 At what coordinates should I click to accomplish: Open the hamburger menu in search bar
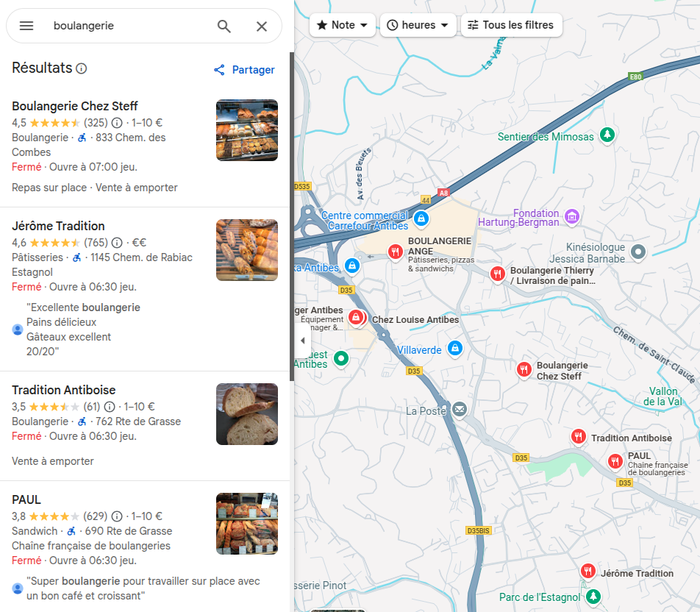[26, 26]
